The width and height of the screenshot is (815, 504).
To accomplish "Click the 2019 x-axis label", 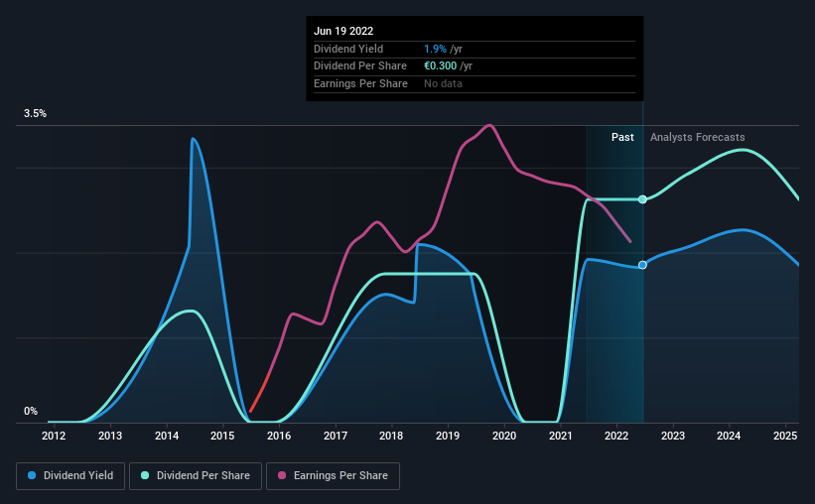I will (448, 436).
